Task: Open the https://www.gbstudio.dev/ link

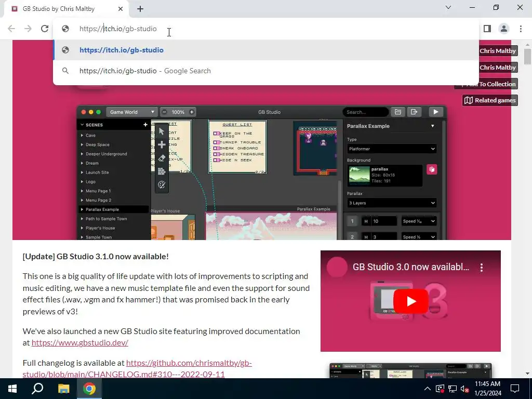Action: click(79, 343)
